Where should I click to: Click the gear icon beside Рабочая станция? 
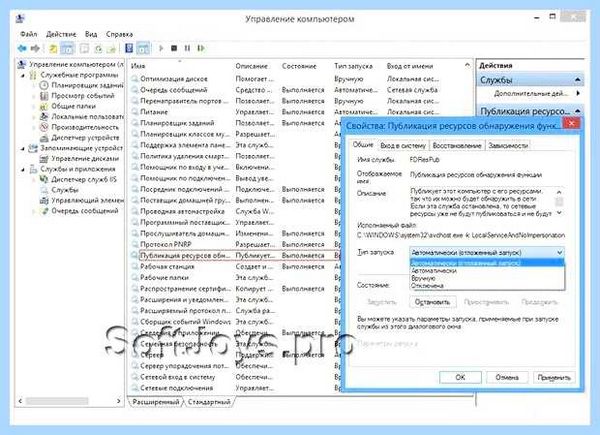(135, 266)
